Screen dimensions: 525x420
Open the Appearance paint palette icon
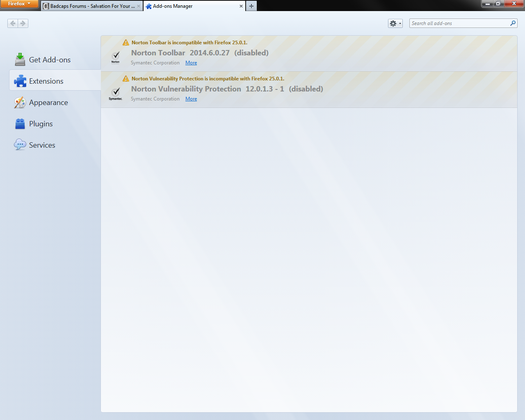click(20, 102)
